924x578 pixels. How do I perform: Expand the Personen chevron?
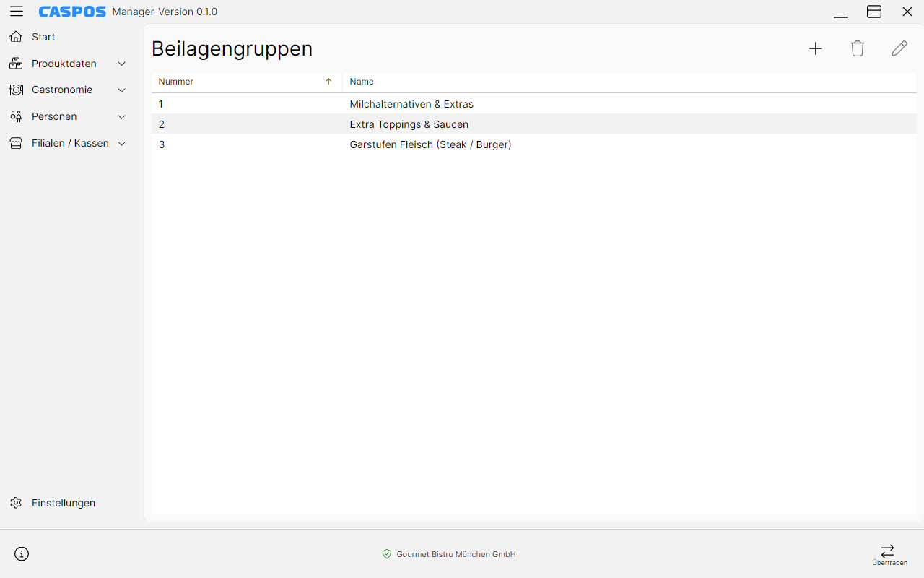click(122, 116)
